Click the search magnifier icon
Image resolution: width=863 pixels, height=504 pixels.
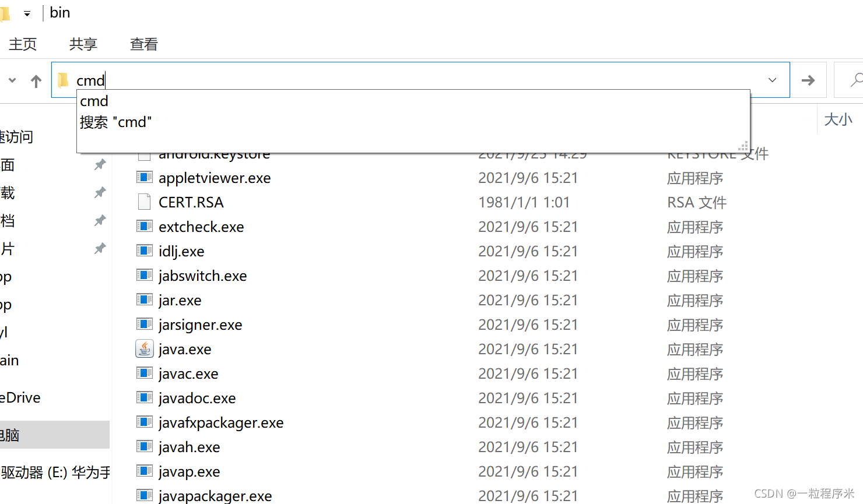856,80
